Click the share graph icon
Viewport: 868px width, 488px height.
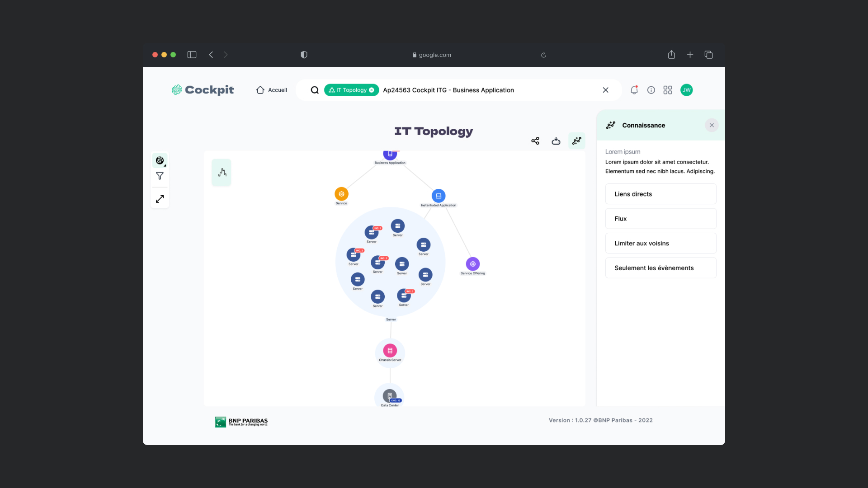(x=535, y=141)
